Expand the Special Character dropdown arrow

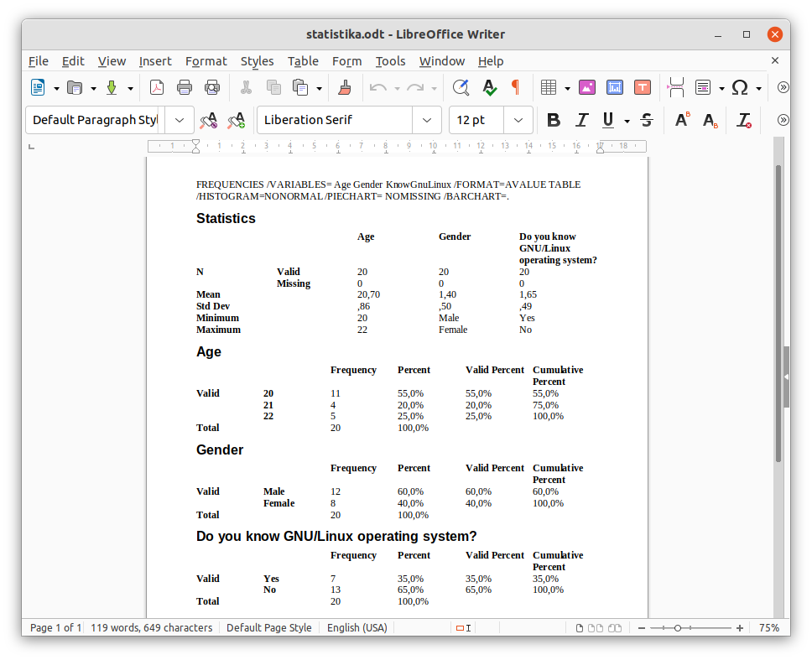(x=758, y=89)
